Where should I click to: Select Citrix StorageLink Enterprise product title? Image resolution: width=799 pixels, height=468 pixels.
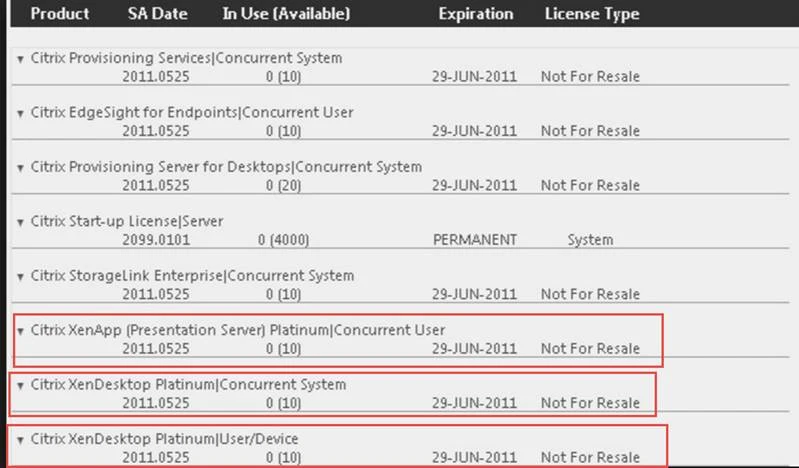pyautogui.click(x=192, y=276)
